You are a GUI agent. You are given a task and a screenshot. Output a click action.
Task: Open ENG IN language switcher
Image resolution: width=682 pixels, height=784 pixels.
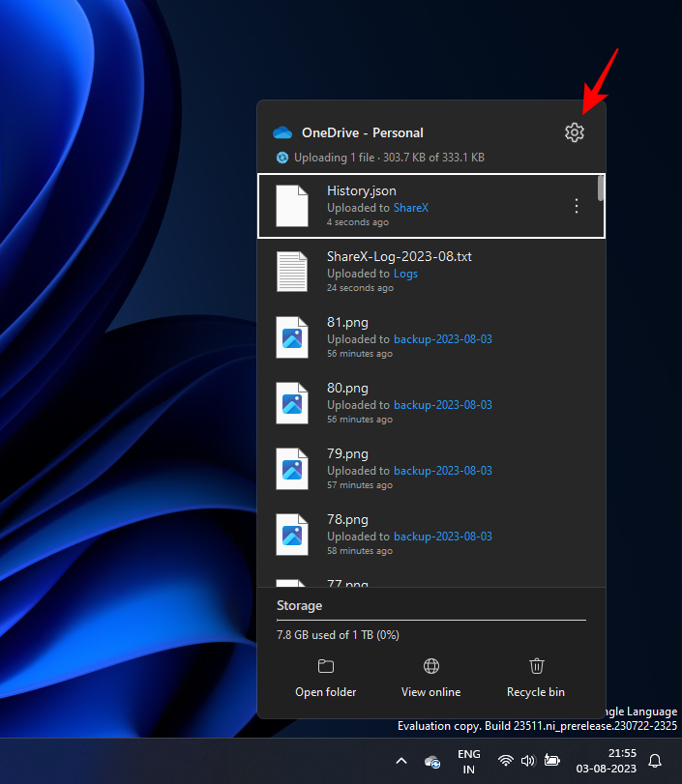469,761
